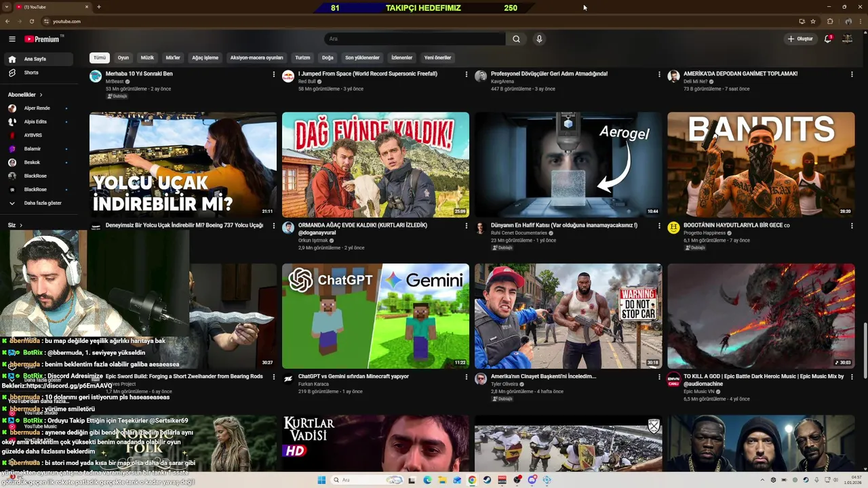
Task: Open options for ORMANDA AĞAÇ EVDE KALDIK video
Action: [466, 226]
